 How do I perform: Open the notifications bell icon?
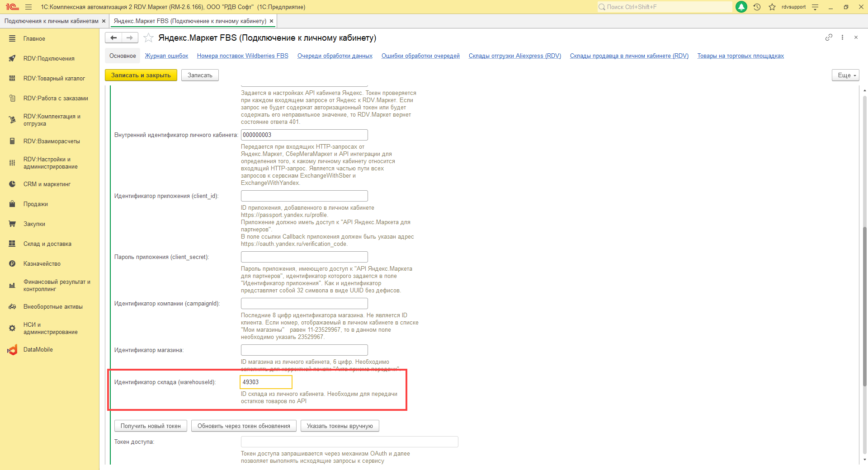pos(741,7)
